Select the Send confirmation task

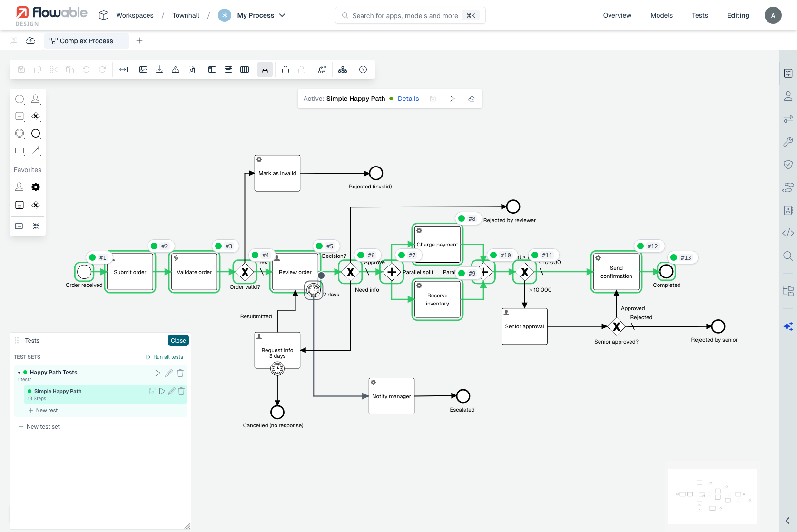pyautogui.click(x=616, y=272)
